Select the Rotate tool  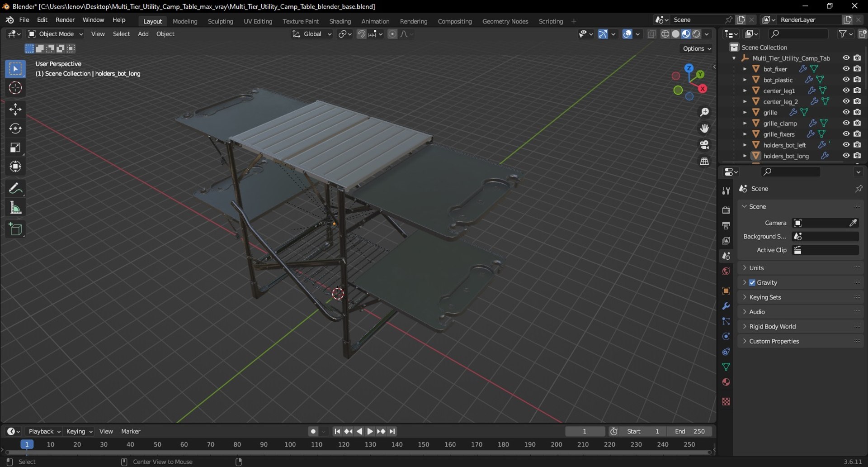tap(15, 129)
